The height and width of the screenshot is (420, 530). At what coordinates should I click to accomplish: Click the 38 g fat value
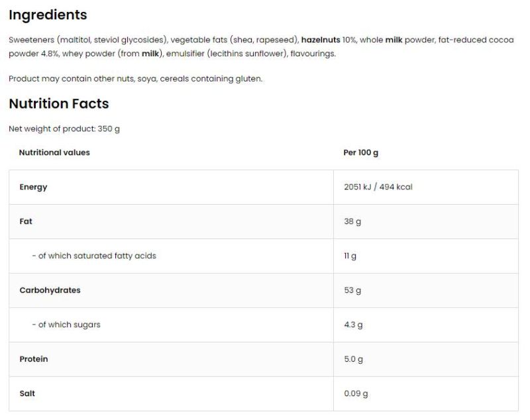352,221
